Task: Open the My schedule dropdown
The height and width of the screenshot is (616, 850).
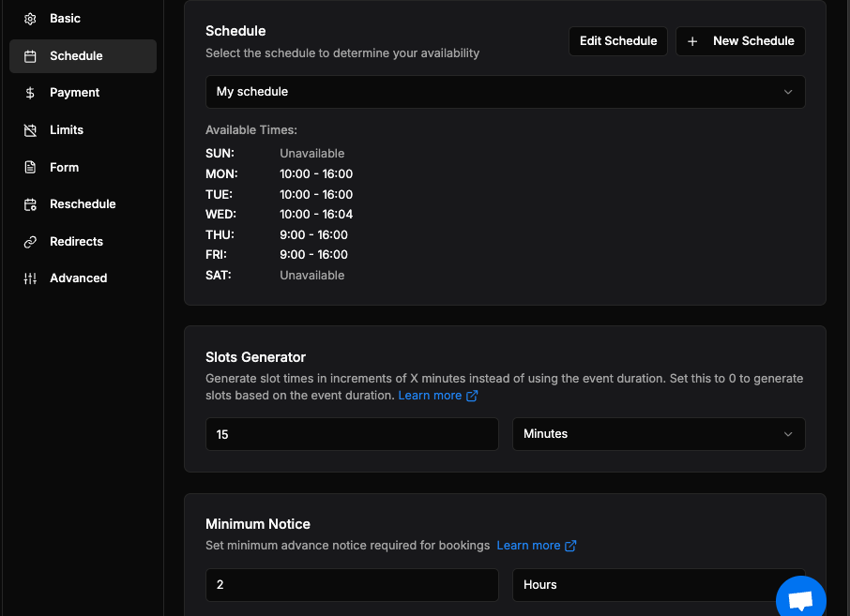Action: coord(506,92)
